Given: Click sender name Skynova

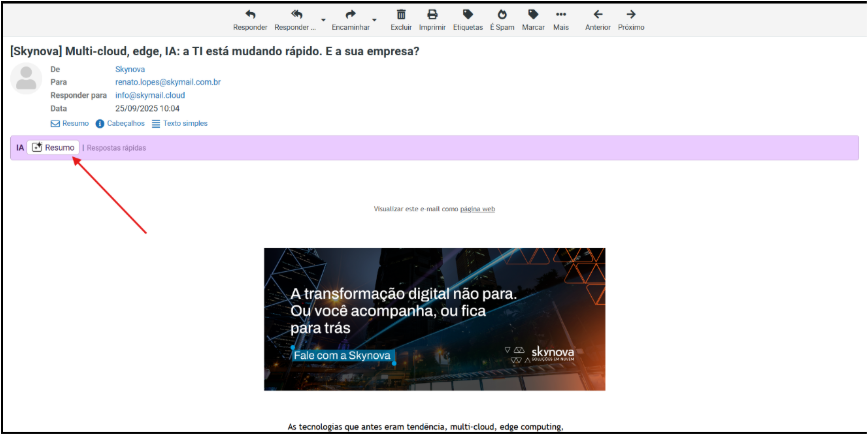Looking at the screenshot, I should (129, 69).
